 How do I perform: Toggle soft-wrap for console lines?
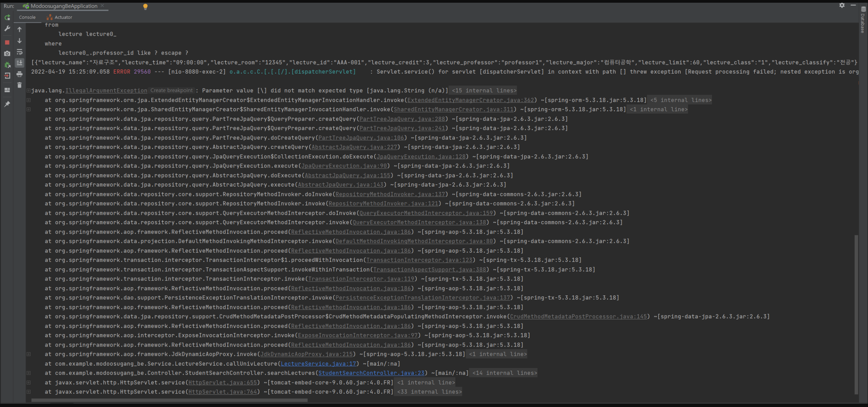(x=20, y=52)
